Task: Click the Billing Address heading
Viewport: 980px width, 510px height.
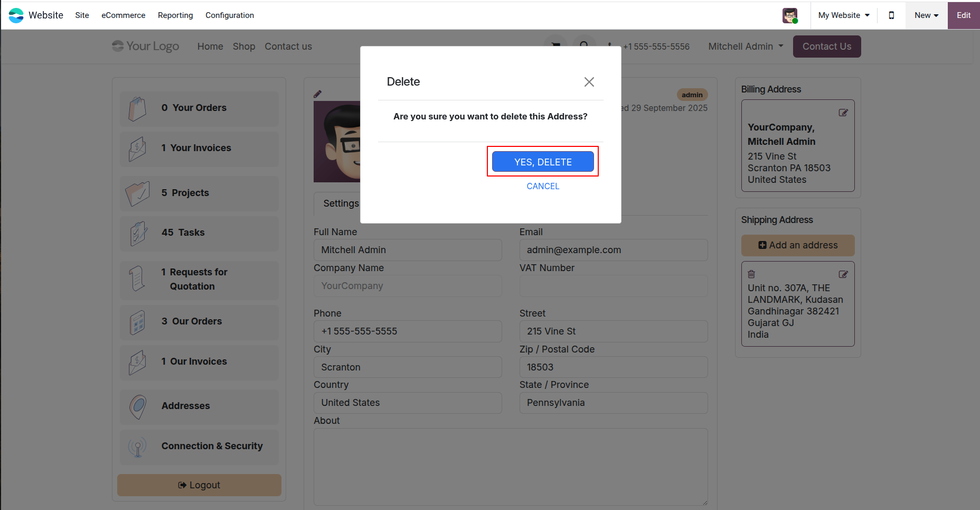Action: [x=771, y=89]
